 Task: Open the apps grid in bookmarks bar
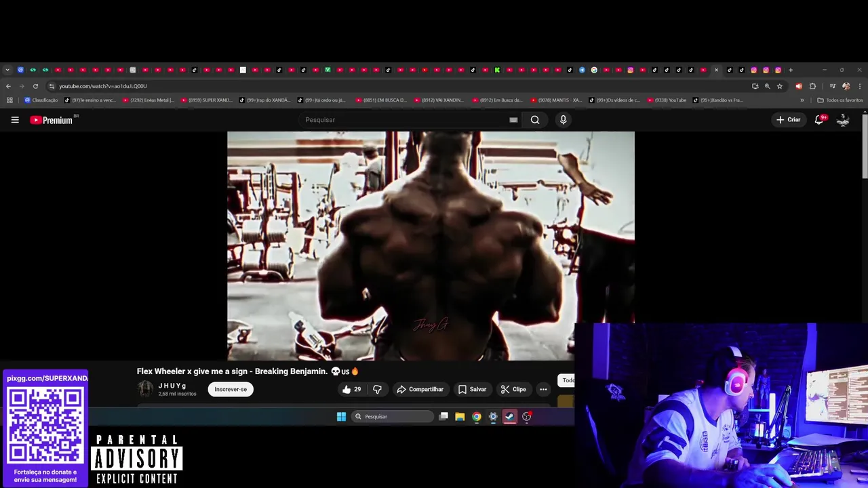pyautogui.click(x=9, y=100)
